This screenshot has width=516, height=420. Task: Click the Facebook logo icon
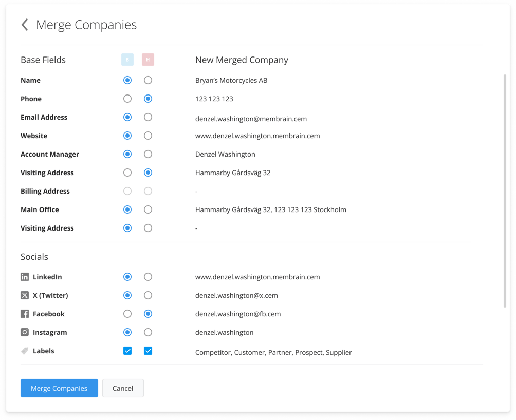coord(25,314)
